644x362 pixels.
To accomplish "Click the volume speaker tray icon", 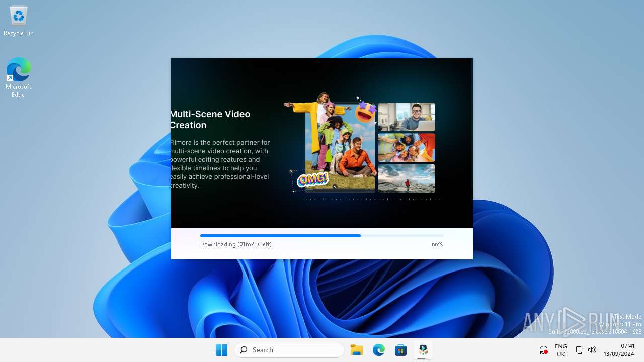I will (592, 350).
